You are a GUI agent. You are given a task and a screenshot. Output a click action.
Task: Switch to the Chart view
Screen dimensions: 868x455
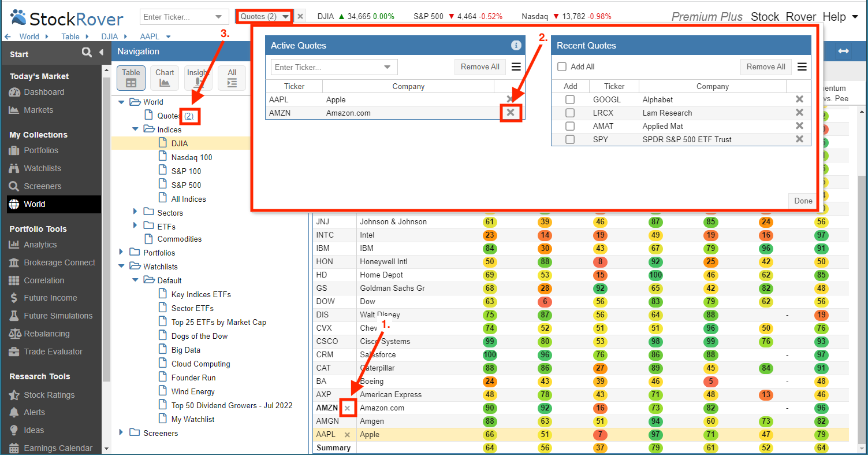[x=165, y=78]
